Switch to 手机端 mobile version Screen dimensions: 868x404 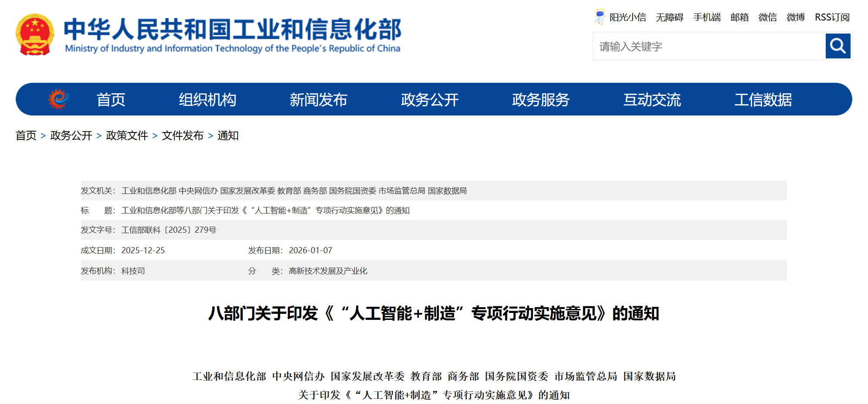click(707, 17)
